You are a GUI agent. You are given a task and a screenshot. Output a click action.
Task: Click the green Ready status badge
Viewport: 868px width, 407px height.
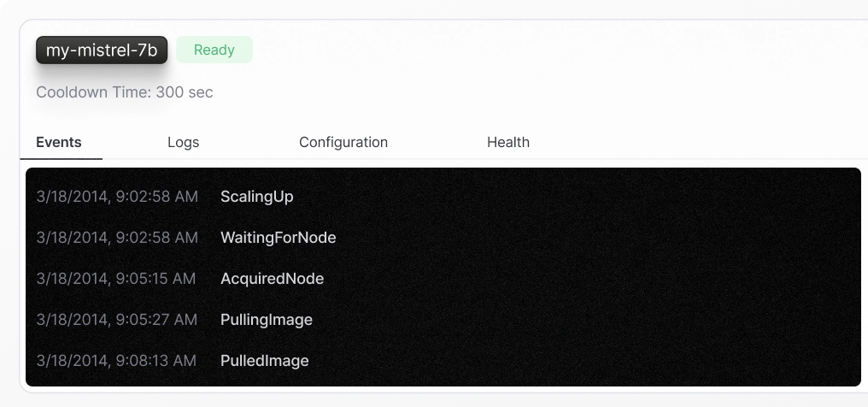[x=214, y=50]
